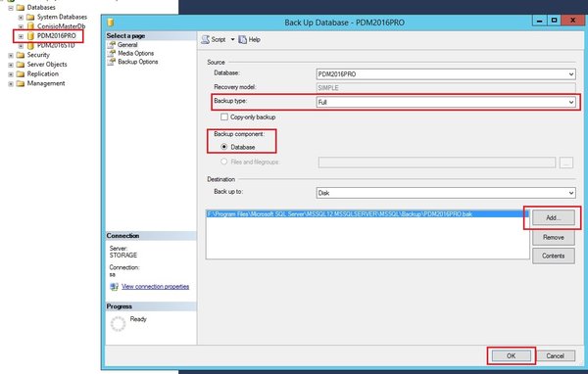
Task: Select the Files and filegroups radio button
Action: click(223, 162)
